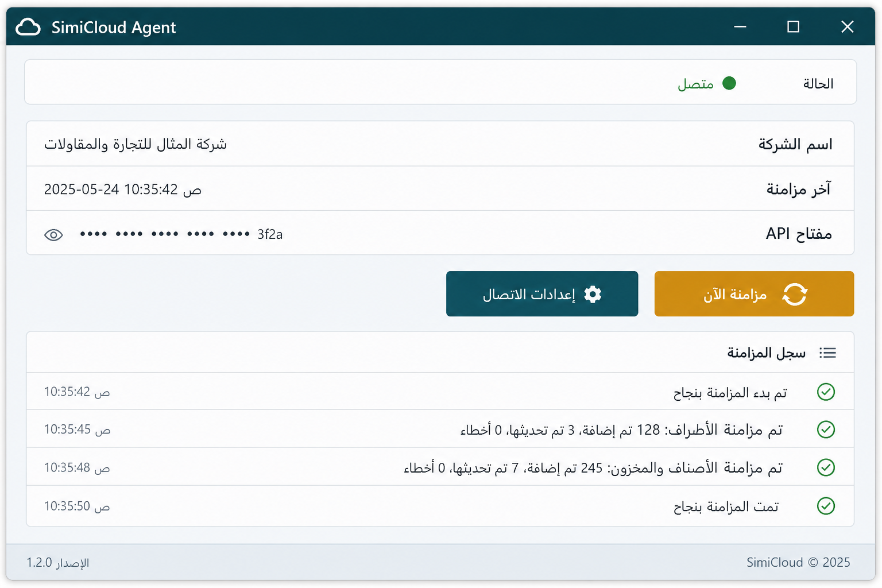This screenshot has height=588, width=882.
Task: Click log time 10:35:50 ص
Action: coord(77,506)
